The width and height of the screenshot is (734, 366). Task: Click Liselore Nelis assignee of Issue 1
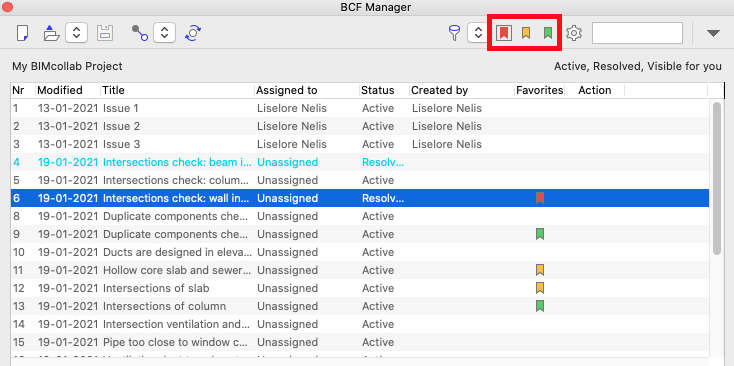pos(292,109)
